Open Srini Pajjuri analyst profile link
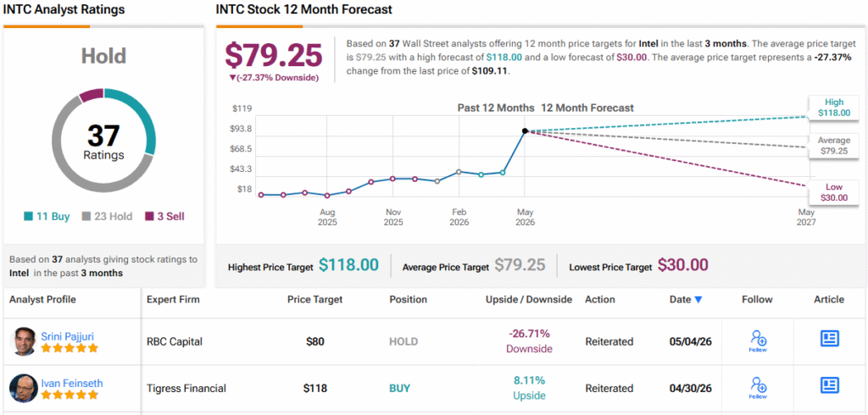The height and width of the screenshot is (415, 868). click(x=67, y=336)
